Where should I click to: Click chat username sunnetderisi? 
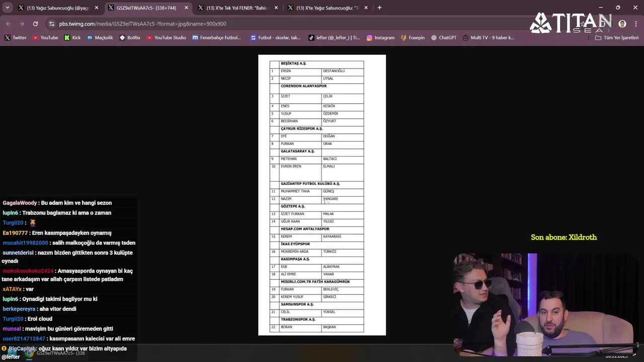tap(18, 253)
